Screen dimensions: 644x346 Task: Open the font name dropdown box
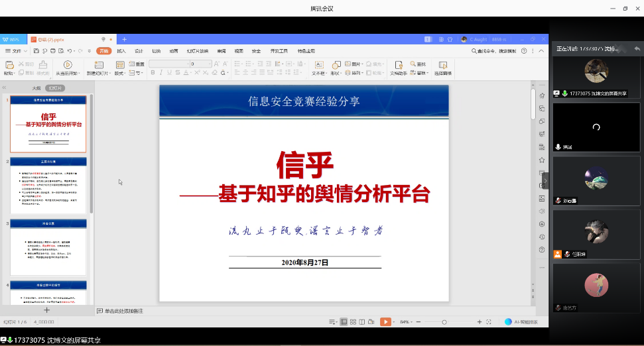[x=168, y=64]
